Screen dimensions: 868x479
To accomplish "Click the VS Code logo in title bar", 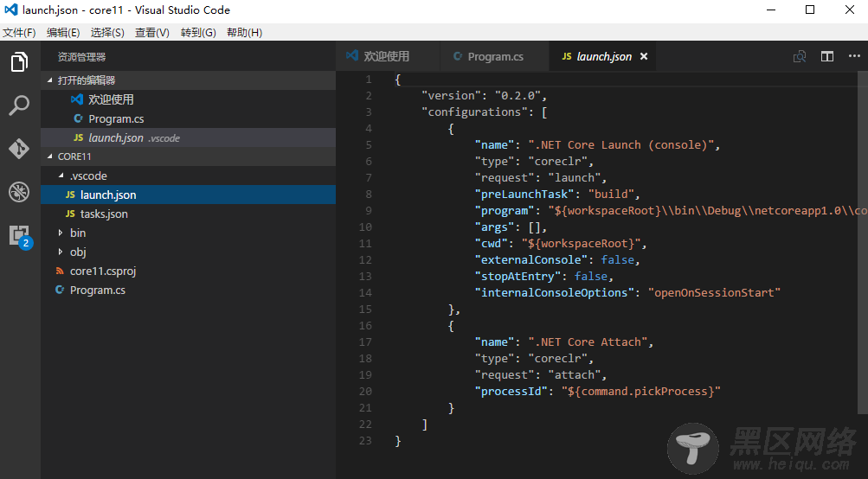I will coord(11,10).
